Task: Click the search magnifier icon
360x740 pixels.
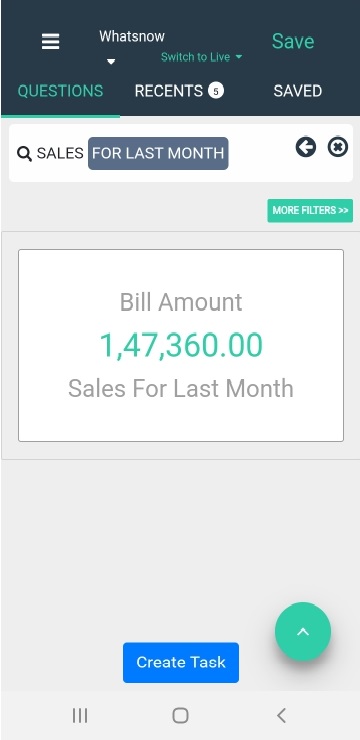Action: pyautogui.click(x=24, y=154)
